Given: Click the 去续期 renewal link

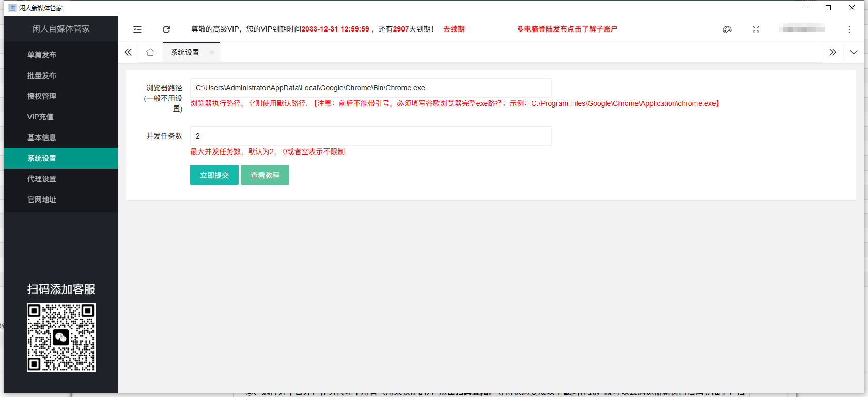Looking at the screenshot, I should pyautogui.click(x=454, y=29).
